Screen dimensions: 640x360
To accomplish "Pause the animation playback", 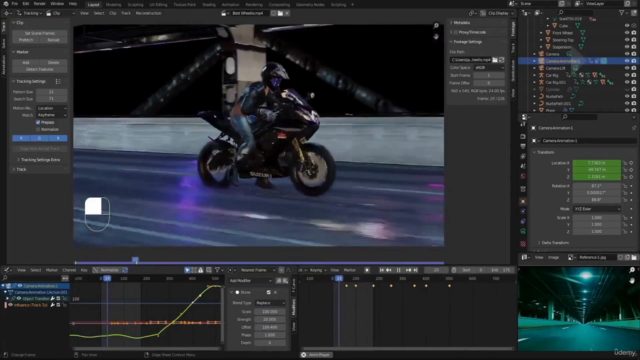I will 399,270.
